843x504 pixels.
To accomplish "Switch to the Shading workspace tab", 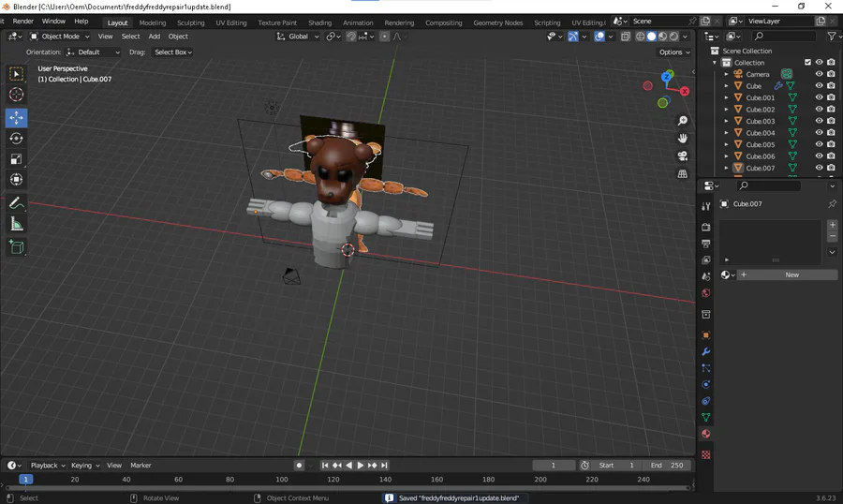I will point(319,22).
